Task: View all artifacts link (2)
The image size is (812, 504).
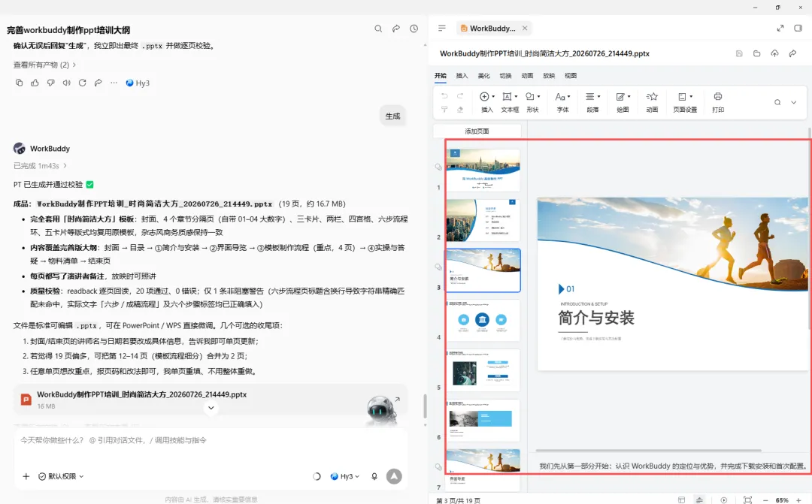Action: pyautogui.click(x=44, y=65)
